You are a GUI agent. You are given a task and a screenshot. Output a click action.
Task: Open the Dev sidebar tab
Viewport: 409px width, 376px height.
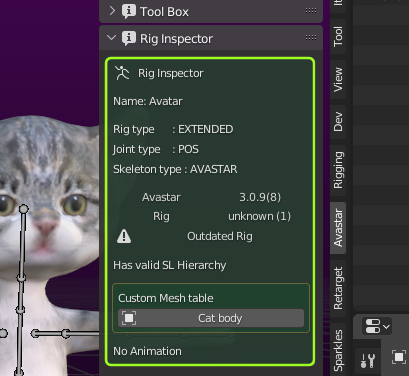coord(338,122)
